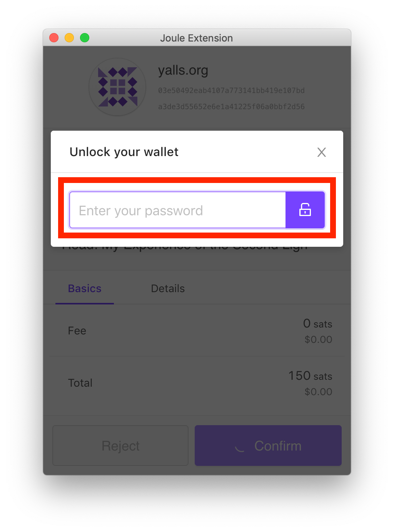394x532 pixels.
Task: Click the yalls.org identicon avatar
Action: tap(117, 87)
